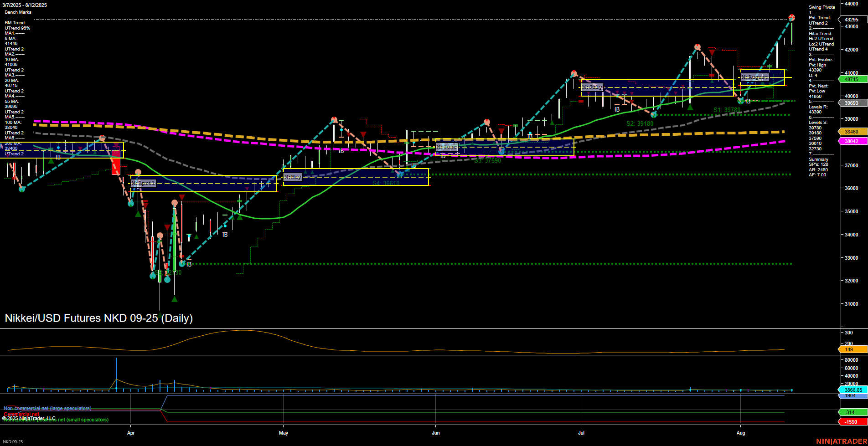This screenshot has height=446, width=868.
Task: Click the Apr label on the time axis
Action: point(131,433)
